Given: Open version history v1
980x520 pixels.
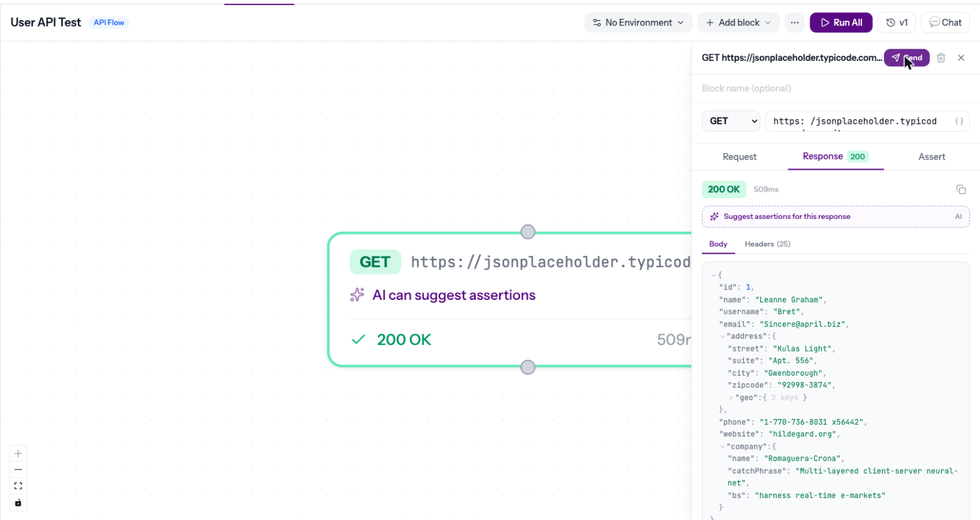Looking at the screenshot, I should pyautogui.click(x=896, y=22).
